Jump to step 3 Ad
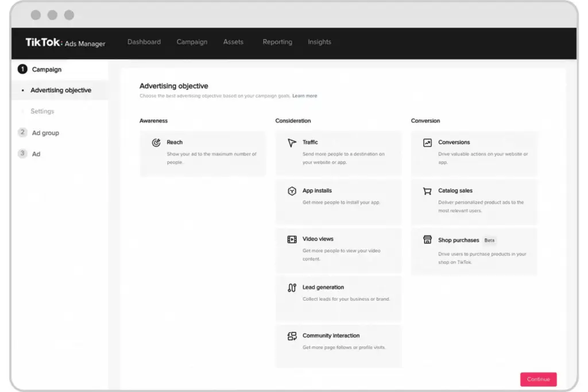 point(36,154)
